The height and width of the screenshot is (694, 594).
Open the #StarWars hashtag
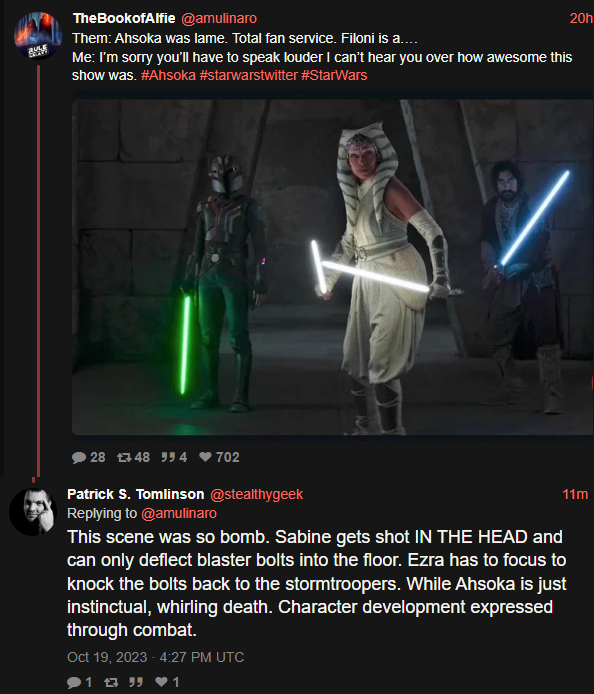point(334,75)
